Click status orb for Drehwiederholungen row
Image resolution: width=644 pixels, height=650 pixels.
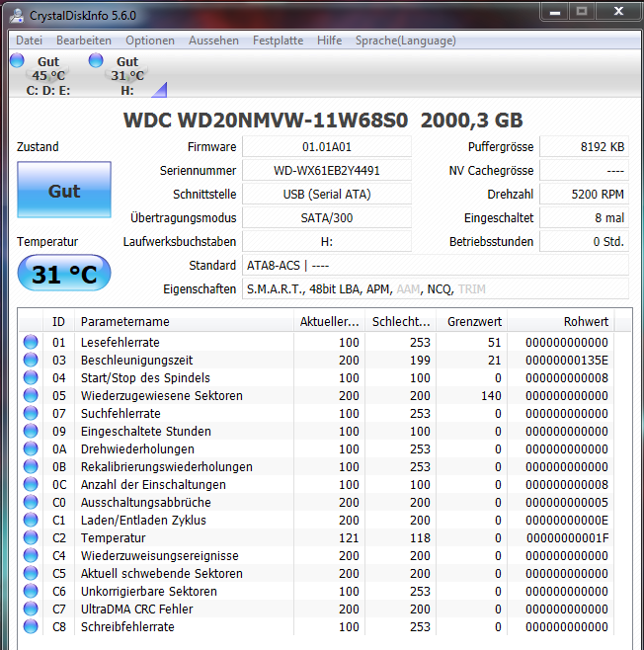31,448
